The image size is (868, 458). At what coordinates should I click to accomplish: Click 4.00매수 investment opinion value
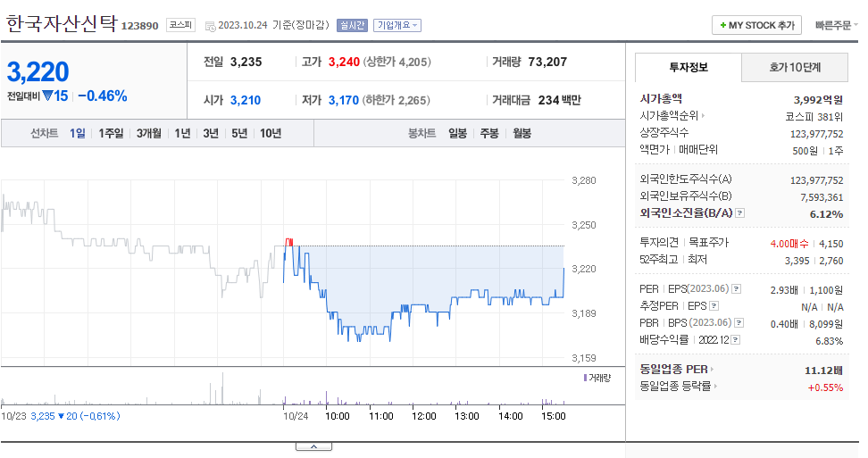[x=789, y=244]
